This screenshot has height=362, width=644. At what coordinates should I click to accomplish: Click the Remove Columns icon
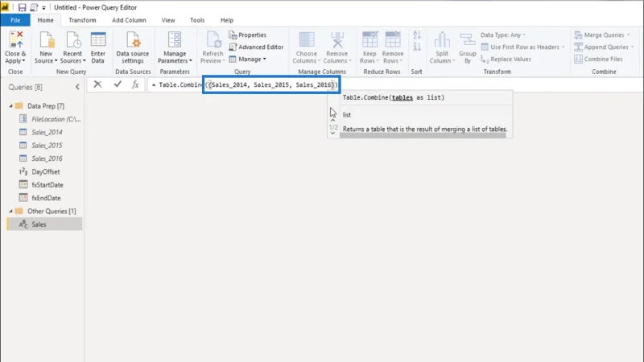[x=337, y=39]
